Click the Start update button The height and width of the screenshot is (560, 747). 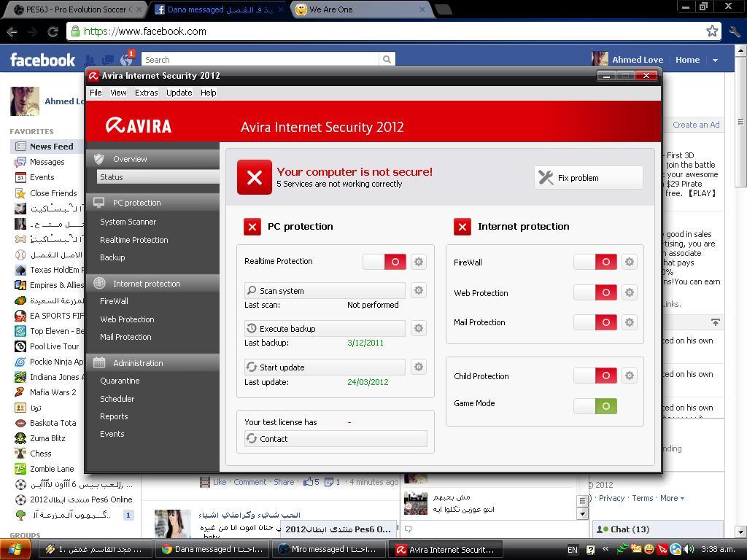pyautogui.click(x=325, y=367)
